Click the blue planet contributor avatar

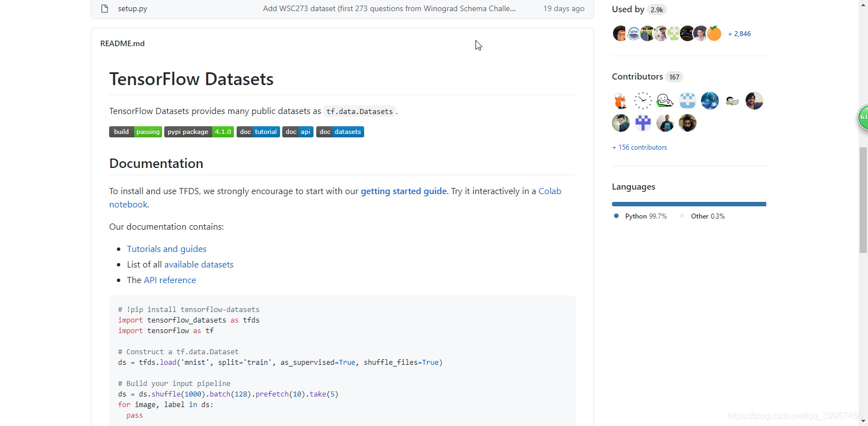pyautogui.click(x=710, y=101)
